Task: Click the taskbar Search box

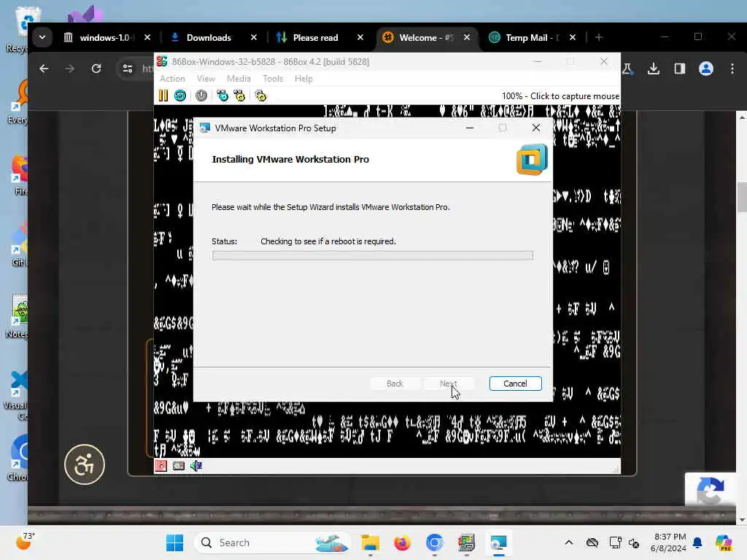Action: [x=273, y=542]
